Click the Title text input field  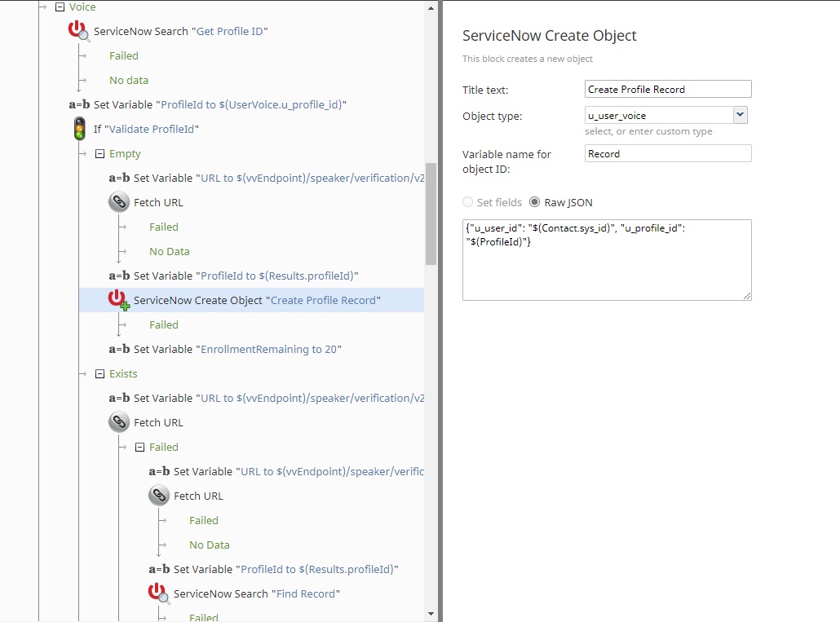click(x=668, y=90)
